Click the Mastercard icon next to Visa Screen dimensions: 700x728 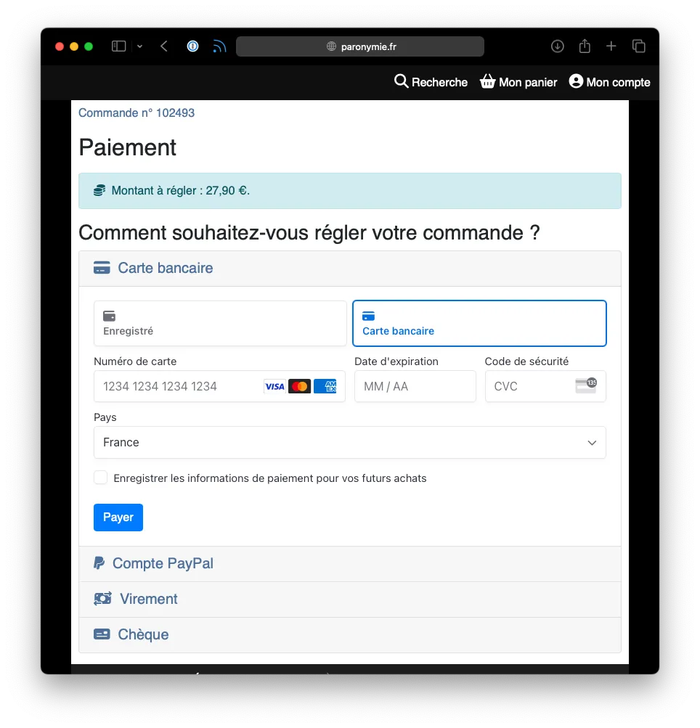point(300,386)
